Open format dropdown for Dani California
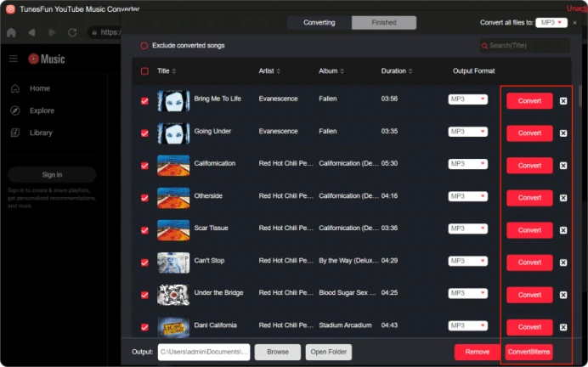588x367 pixels. click(x=467, y=325)
